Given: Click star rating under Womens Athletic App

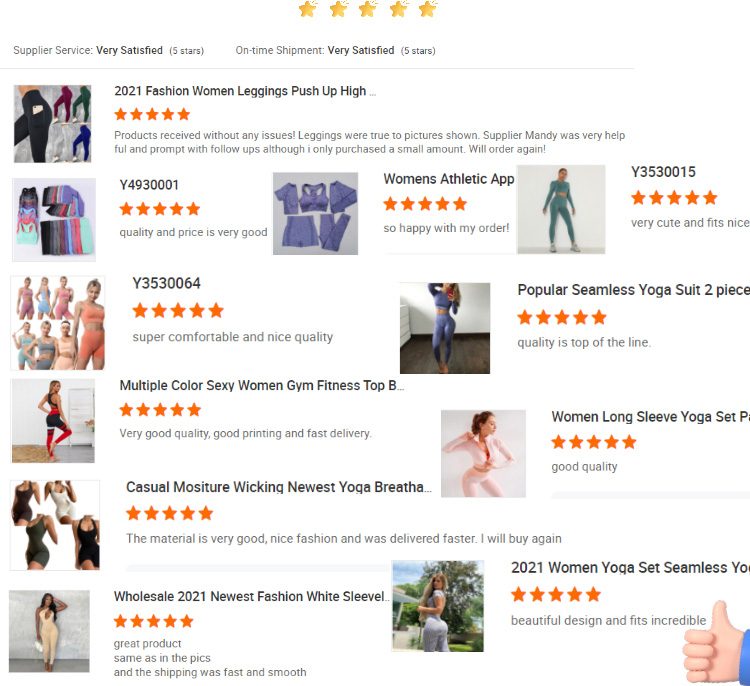Looking at the screenshot, I should coord(425,204).
